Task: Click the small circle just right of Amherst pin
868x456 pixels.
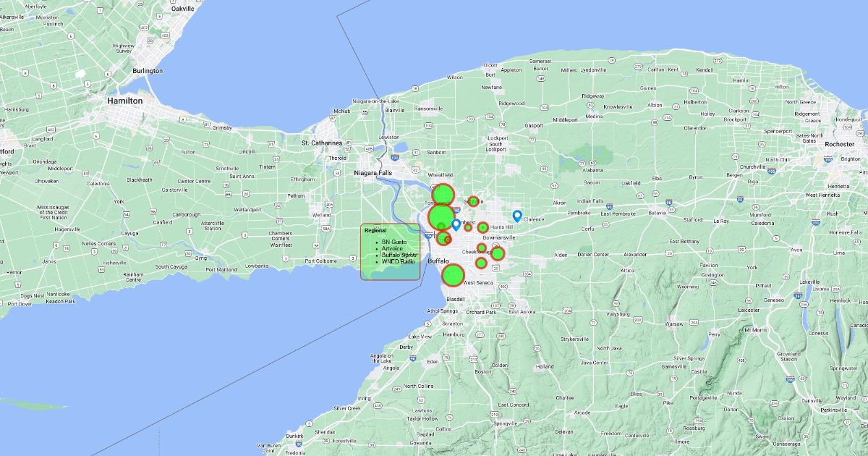Action: [x=468, y=227]
